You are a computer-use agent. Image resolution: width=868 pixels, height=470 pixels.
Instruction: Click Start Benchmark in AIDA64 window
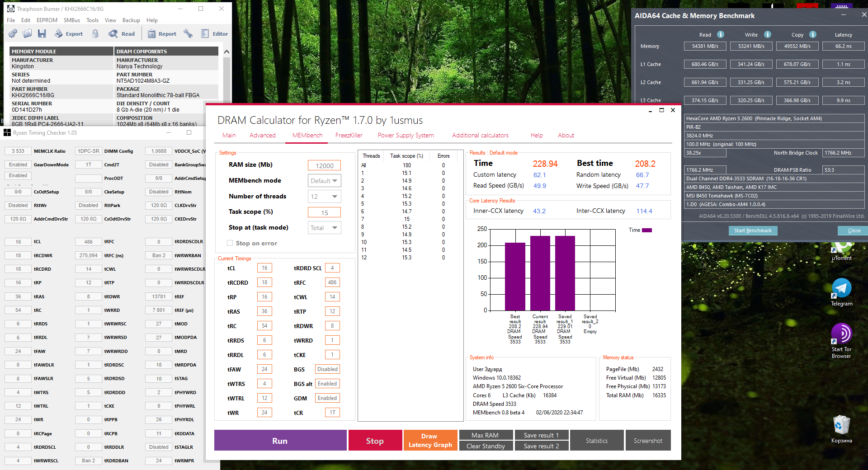click(753, 230)
